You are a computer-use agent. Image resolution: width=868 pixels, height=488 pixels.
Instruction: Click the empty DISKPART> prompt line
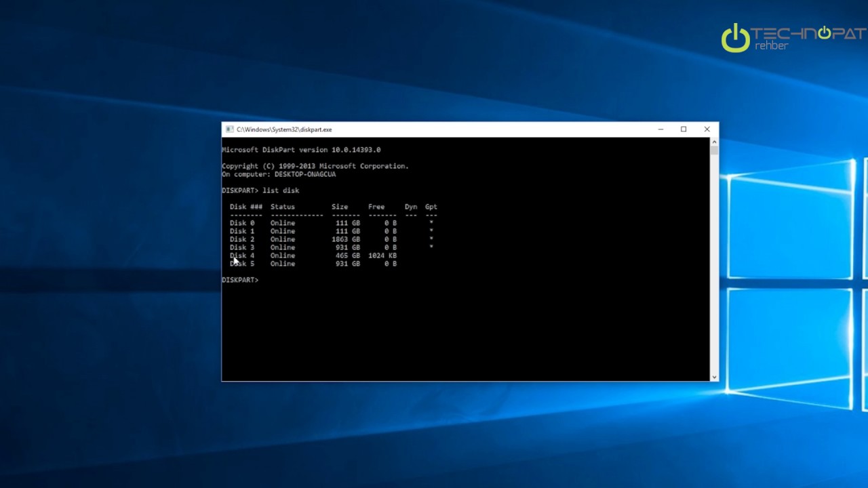(x=239, y=280)
